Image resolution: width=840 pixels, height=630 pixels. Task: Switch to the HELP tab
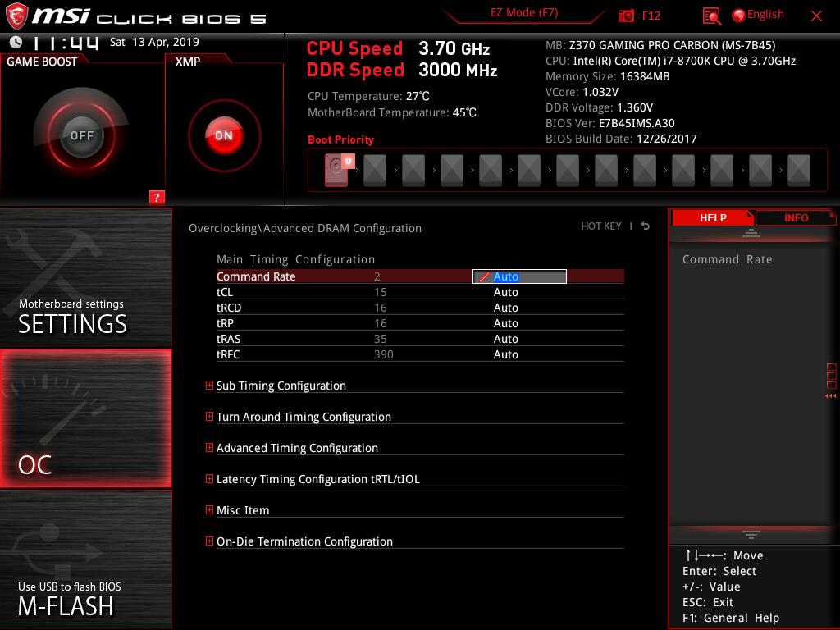pos(713,217)
